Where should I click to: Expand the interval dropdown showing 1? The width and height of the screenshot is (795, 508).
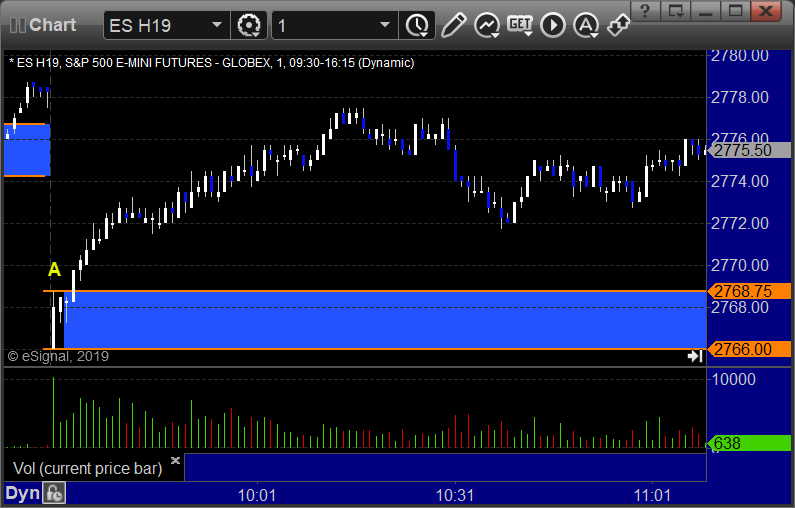pos(385,25)
